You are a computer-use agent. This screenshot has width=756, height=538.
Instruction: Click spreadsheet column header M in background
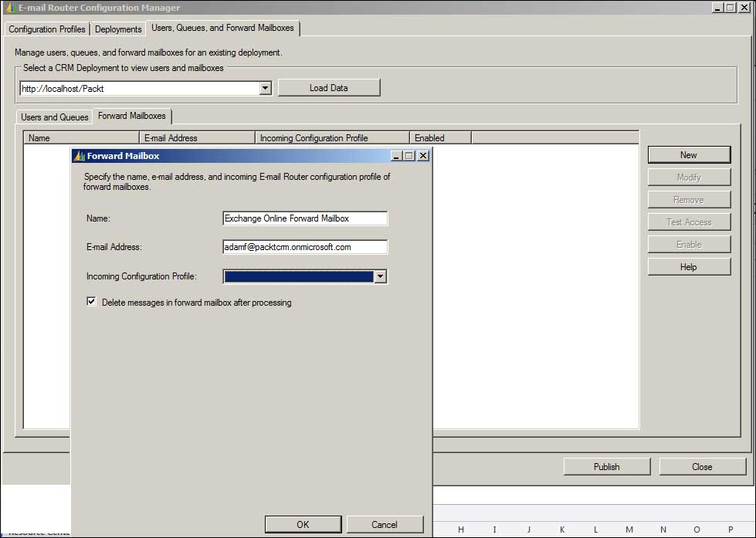tap(629, 530)
